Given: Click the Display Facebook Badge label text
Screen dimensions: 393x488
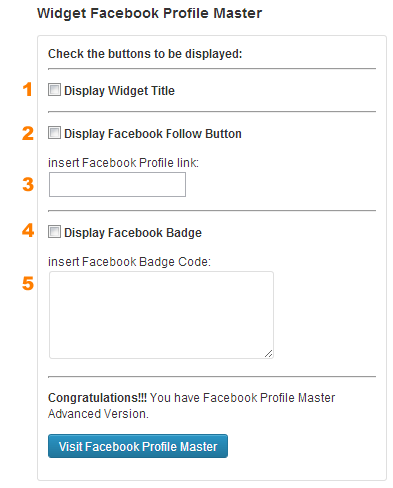Looking at the screenshot, I should (133, 233).
